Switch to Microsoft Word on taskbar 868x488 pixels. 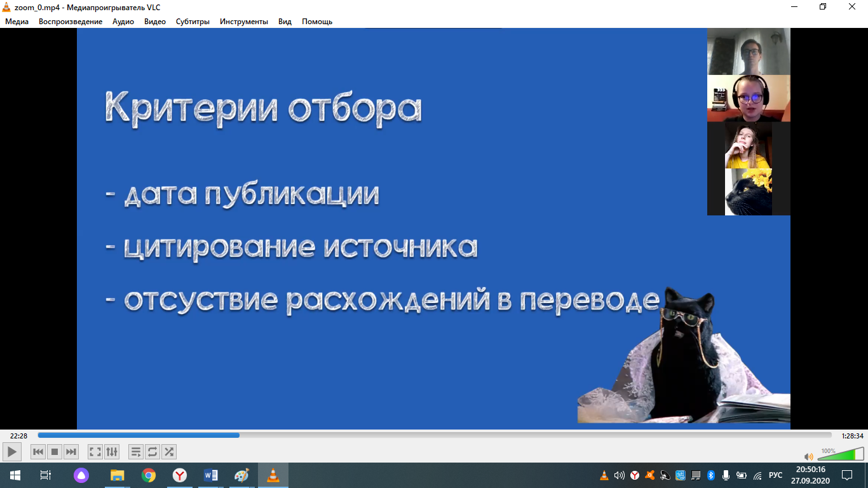[x=211, y=475]
